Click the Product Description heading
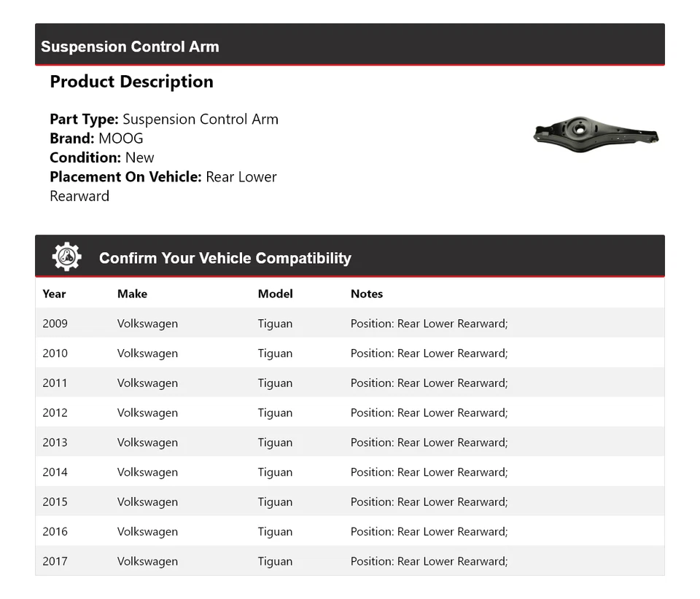 (131, 82)
